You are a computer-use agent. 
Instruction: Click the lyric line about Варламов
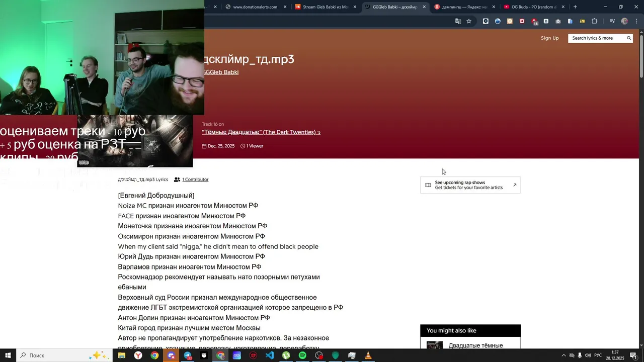click(x=190, y=267)
